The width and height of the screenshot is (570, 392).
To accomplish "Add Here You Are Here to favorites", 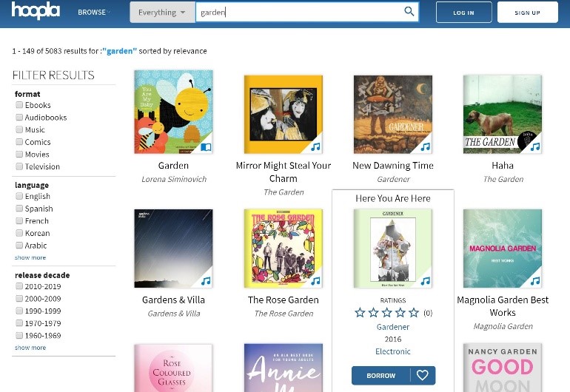I will (x=423, y=376).
